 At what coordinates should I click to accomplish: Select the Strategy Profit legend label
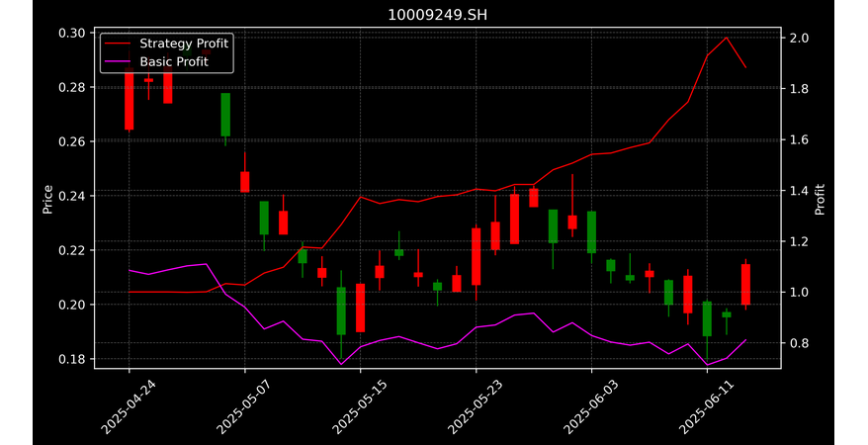[x=184, y=44]
